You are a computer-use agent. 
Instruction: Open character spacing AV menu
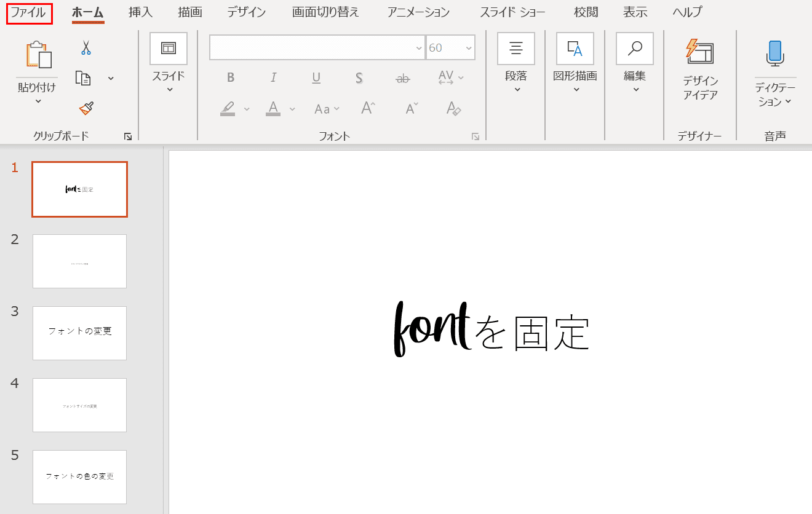pos(451,77)
